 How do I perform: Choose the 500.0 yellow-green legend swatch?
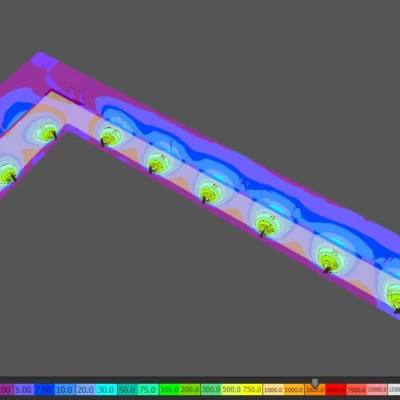231,389
